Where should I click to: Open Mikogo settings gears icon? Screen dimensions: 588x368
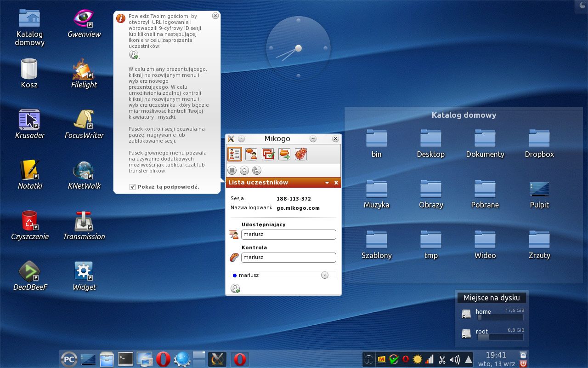point(301,154)
